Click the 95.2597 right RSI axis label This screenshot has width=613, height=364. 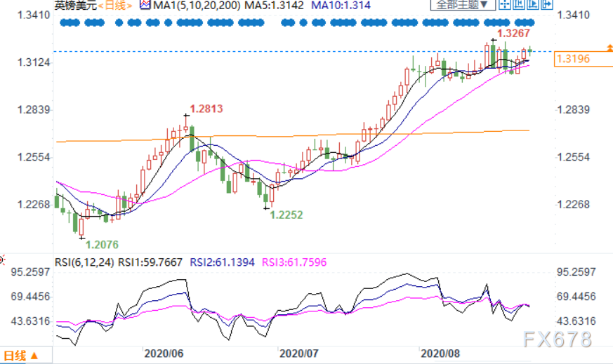tap(576, 272)
